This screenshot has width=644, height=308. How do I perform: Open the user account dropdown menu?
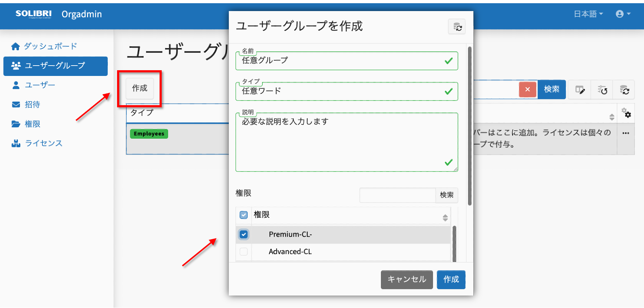[623, 14]
